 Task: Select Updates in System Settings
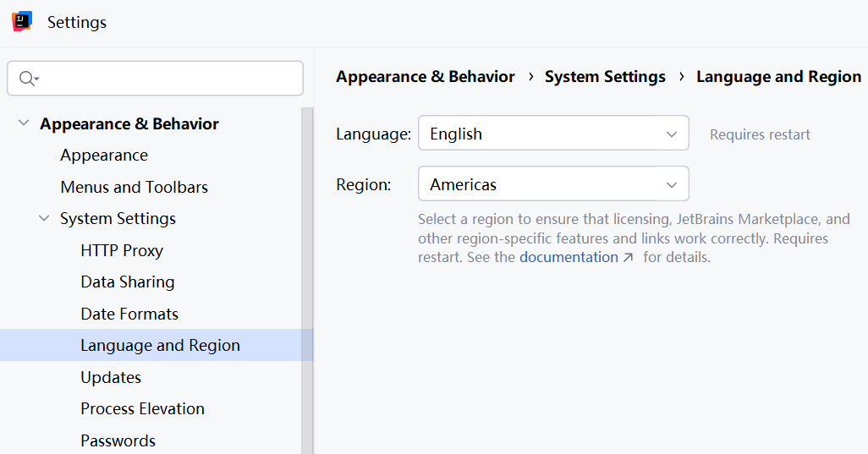click(x=111, y=378)
